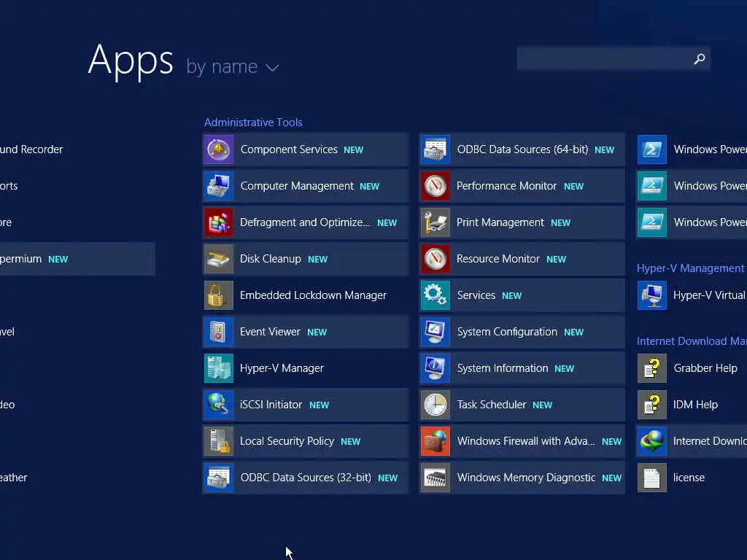Click the 'Print Management' label

(x=500, y=222)
